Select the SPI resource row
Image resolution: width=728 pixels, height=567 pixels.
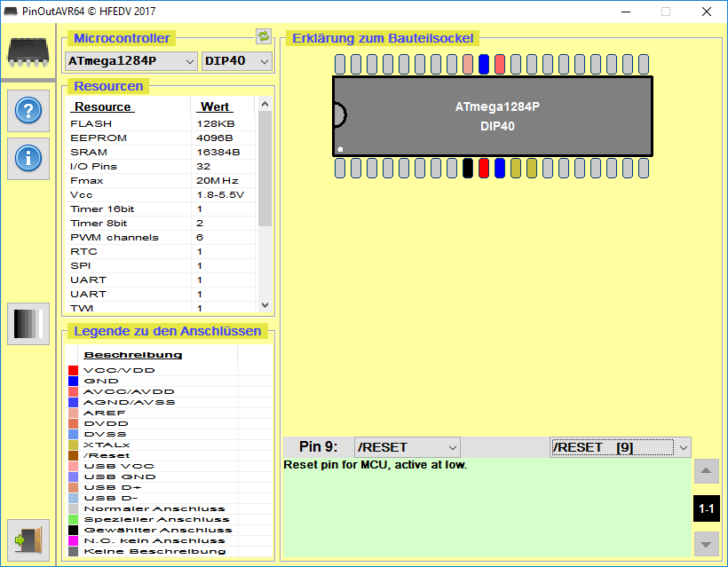(x=161, y=266)
